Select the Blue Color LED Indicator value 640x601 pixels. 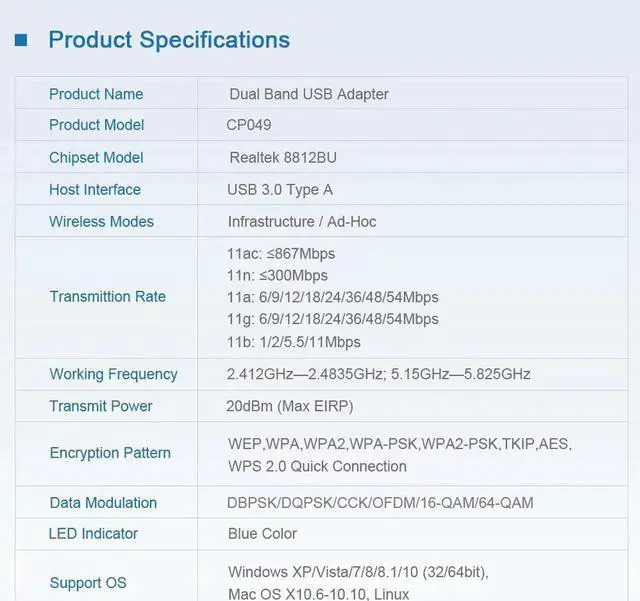pos(262,533)
